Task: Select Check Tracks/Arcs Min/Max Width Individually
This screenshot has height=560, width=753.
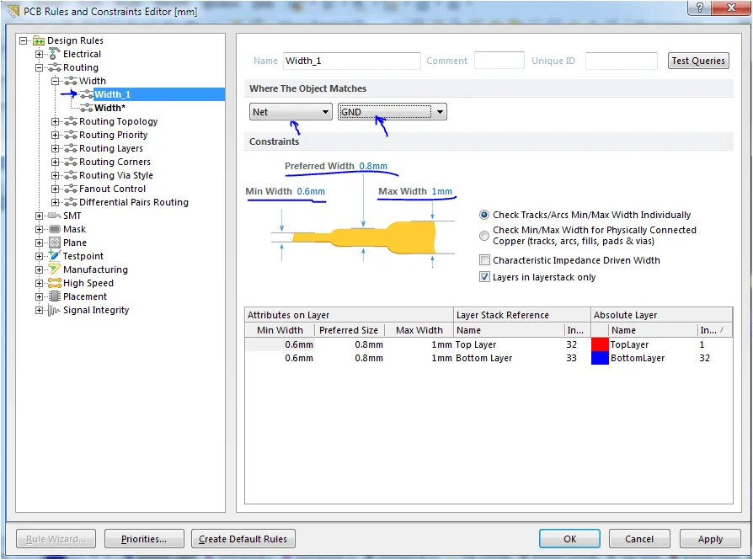Action: [x=484, y=215]
